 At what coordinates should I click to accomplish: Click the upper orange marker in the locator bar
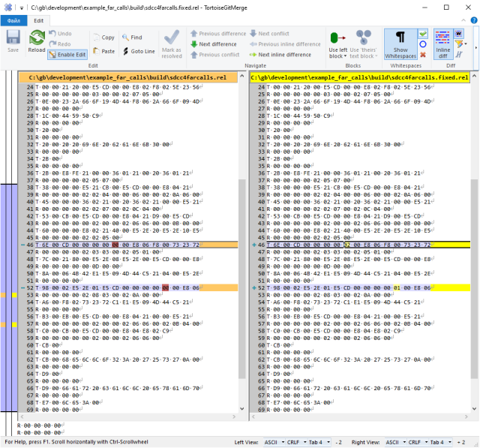pos(3,295)
